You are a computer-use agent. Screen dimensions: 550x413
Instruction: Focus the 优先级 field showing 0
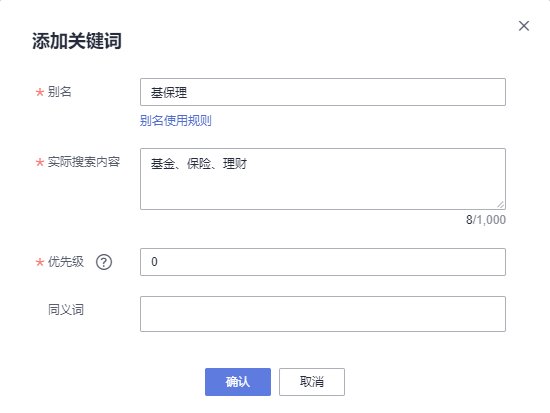[323, 262]
